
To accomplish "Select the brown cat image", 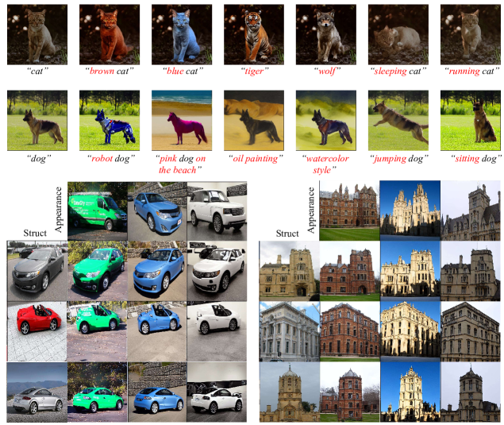I will click(110, 34).
